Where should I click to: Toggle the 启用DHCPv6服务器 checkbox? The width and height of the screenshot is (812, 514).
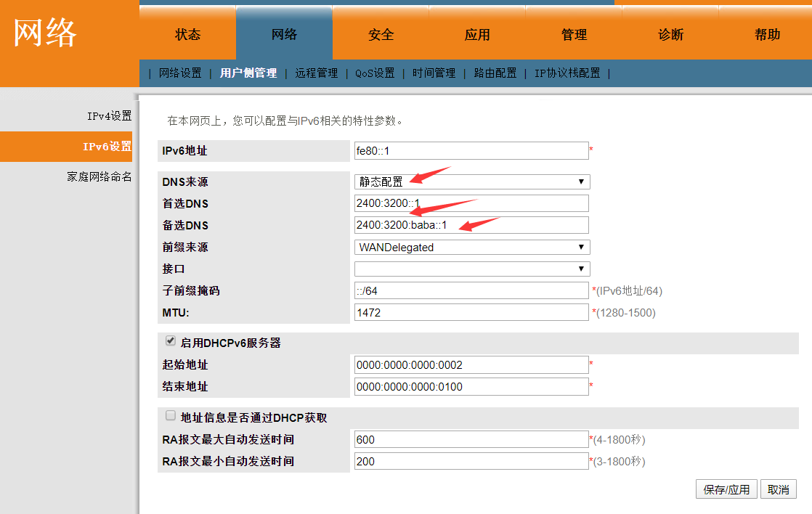pyautogui.click(x=171, y=340)
